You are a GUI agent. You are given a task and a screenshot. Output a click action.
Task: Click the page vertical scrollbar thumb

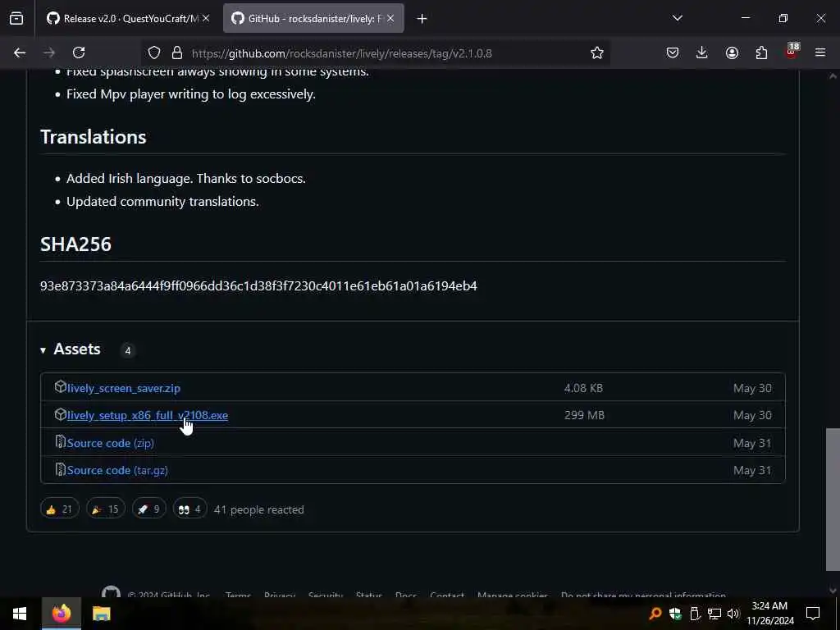click(x=833, y=500)
